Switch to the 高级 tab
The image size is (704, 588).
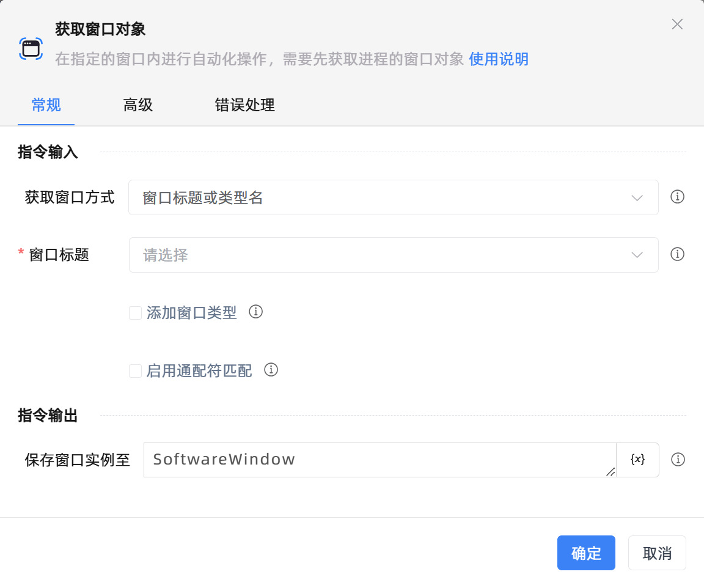click(x=137, y=105)
